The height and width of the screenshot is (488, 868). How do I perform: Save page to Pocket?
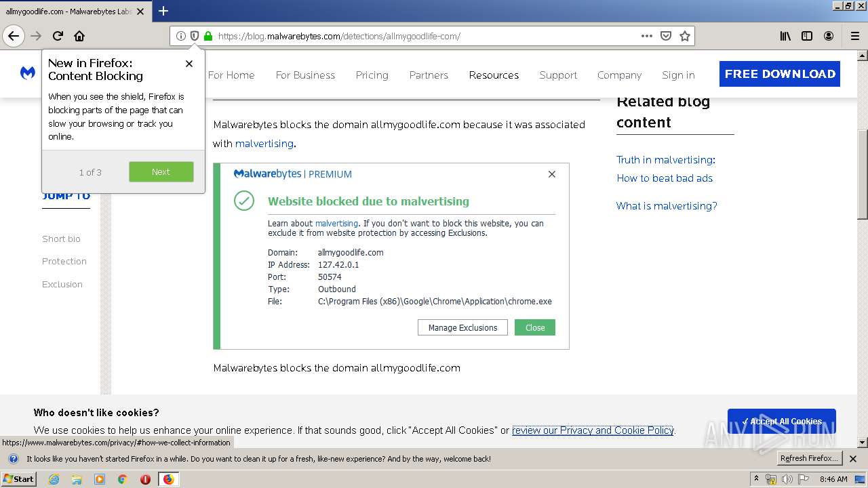pos(666,36)
